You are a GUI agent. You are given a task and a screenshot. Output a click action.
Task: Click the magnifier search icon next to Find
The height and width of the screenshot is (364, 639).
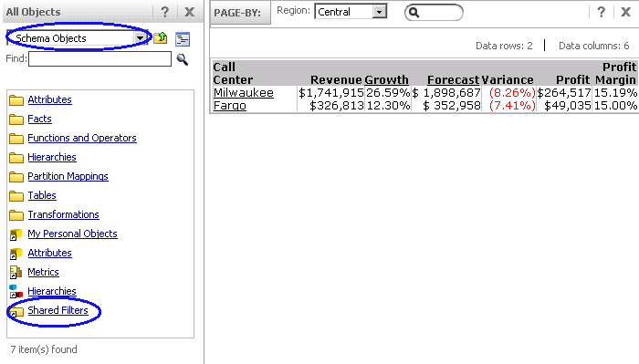point(183,59)
